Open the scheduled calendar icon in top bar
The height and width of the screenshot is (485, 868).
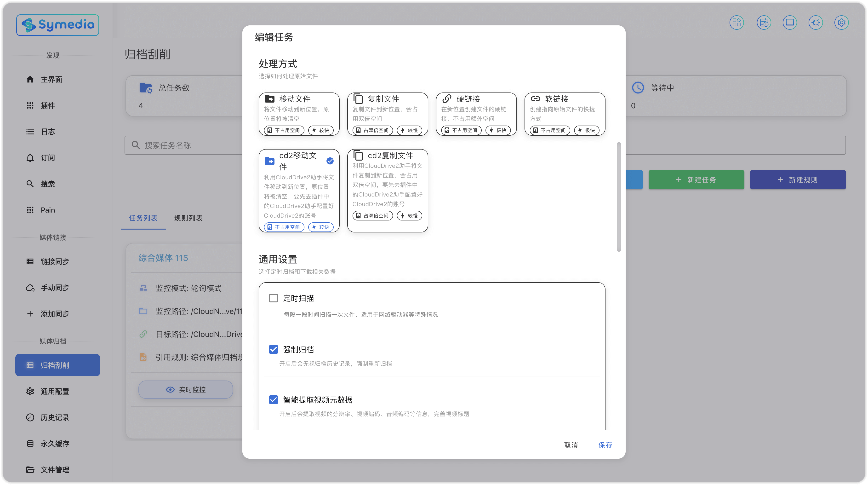(x=764, y=23)
